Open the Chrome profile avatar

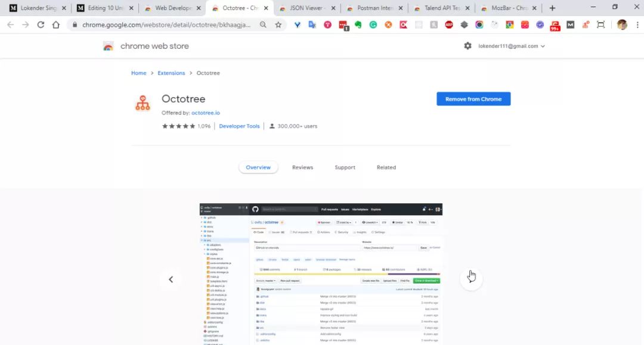click(x=622, y=24)
